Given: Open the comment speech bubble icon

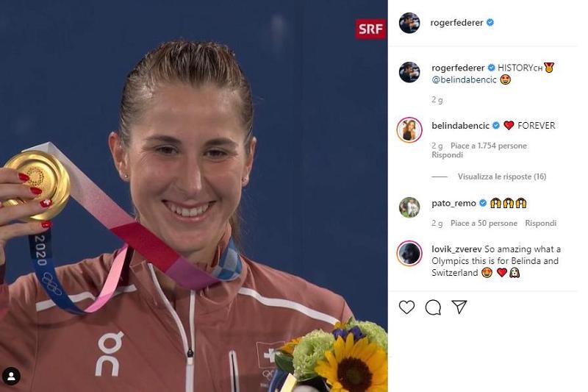Looking at the screenshot, I should click(433, 307).
